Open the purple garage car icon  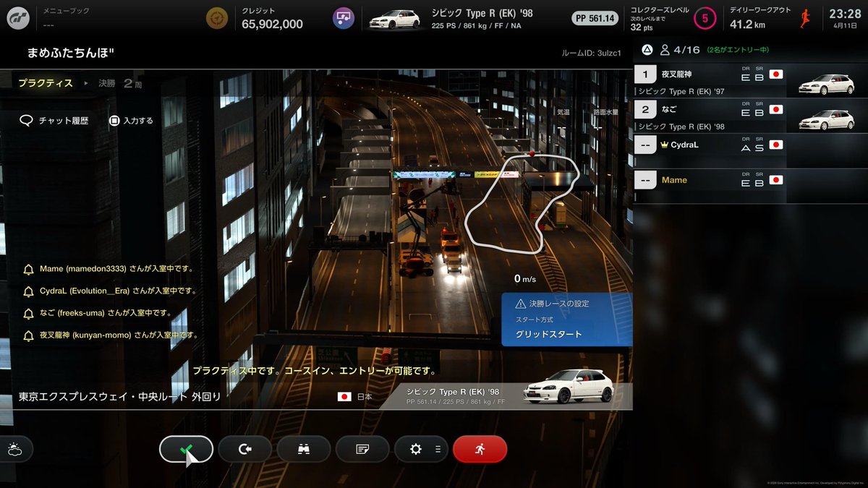[x=343, y=18]
